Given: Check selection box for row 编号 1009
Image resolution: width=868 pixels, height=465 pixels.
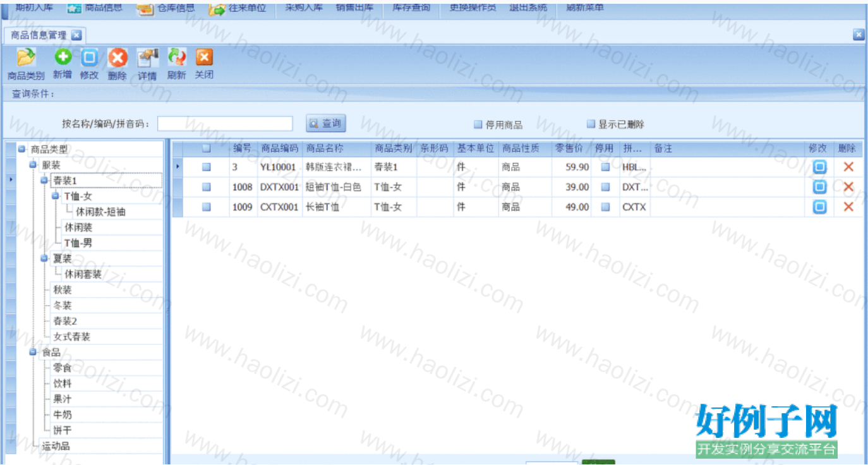Looking at the screenshot, I should [206, 207].
